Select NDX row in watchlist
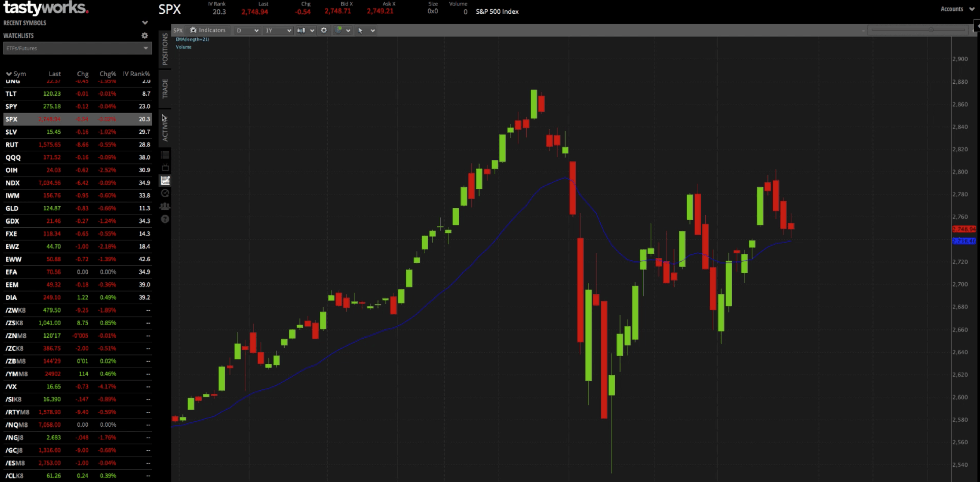Viewport: 980px width, 482px height. (x=78, y=183)
